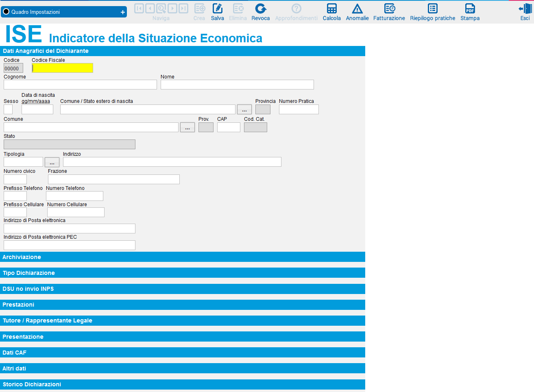534x392 pixels.
Task: Click the Comune residence input field
Action: [91, 127]
